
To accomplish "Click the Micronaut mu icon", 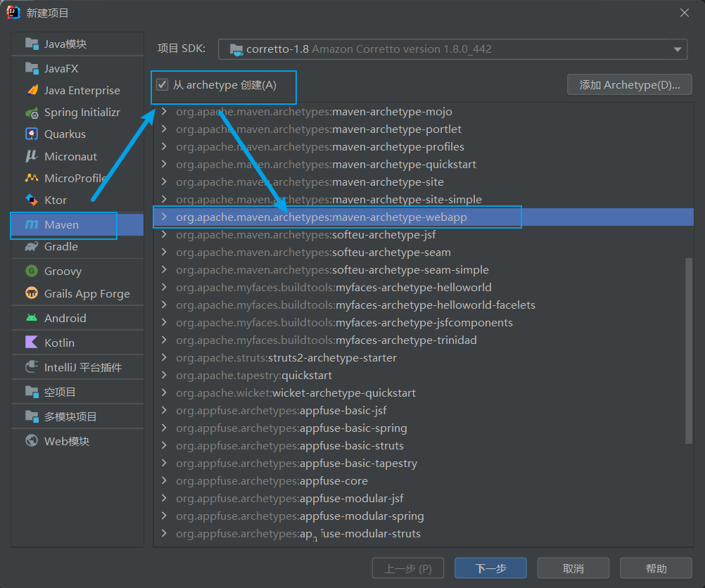I will tap(32, 156).
